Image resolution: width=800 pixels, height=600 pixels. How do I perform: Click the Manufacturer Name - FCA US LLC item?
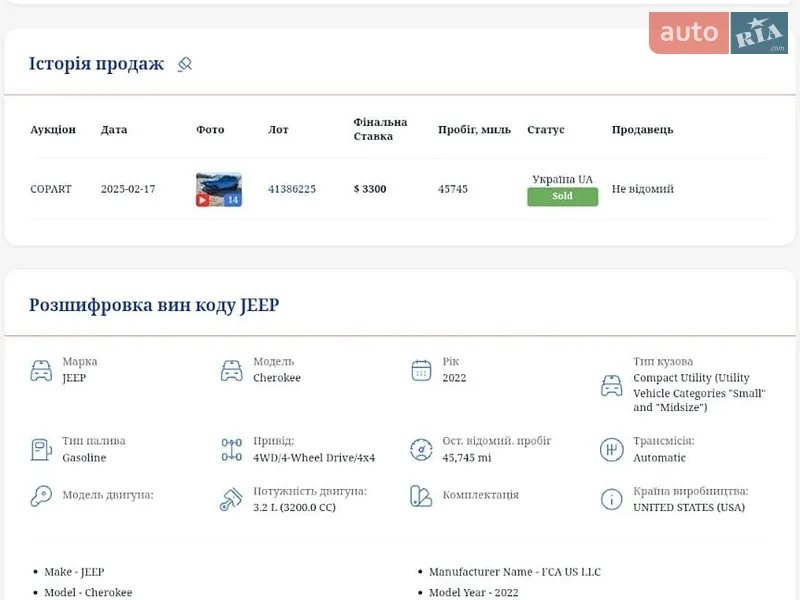[515, 572]
